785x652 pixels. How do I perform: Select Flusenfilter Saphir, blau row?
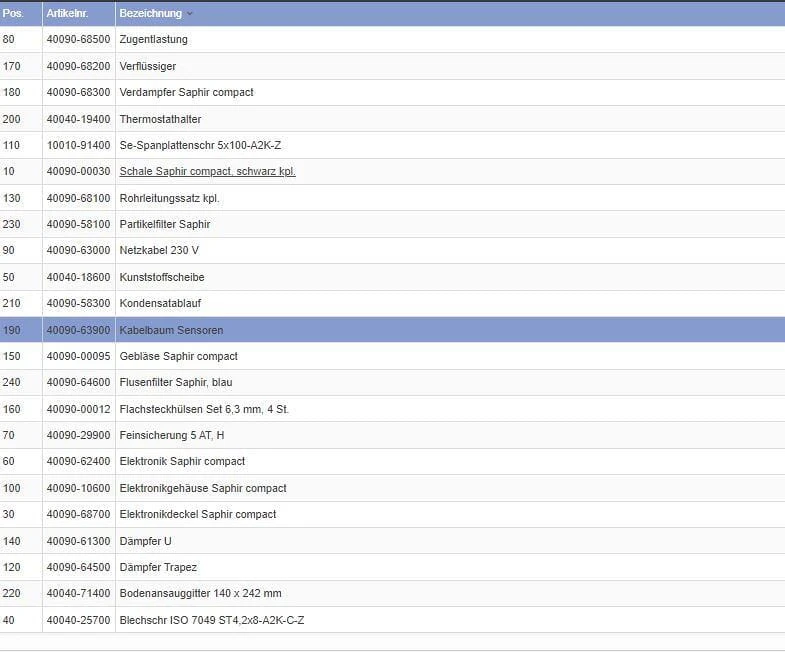[392, 383]
